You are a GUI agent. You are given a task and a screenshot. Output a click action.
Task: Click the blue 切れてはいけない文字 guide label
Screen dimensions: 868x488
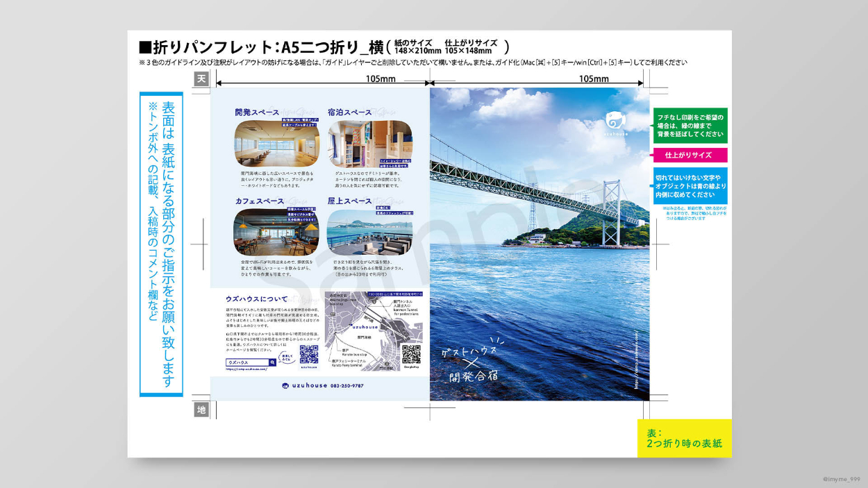pos(690,186)
